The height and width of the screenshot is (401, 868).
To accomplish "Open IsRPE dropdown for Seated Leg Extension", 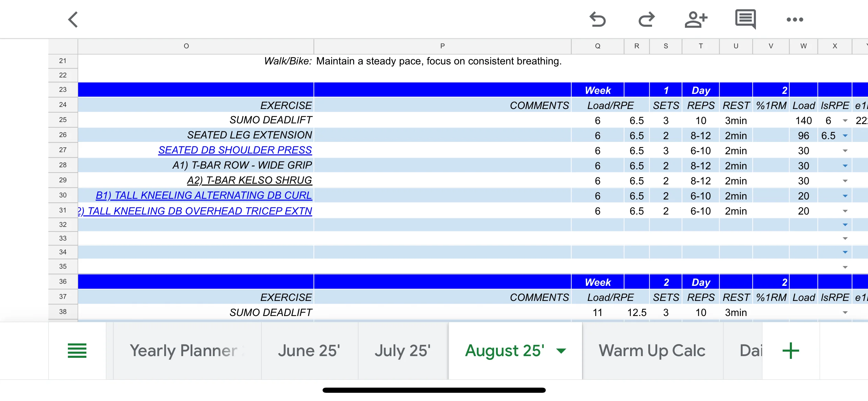I will pos(845,136).
